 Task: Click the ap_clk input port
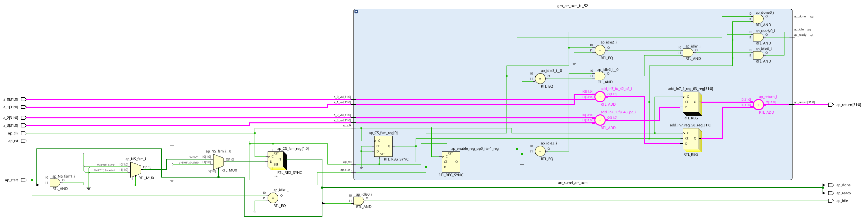[24, 133]
